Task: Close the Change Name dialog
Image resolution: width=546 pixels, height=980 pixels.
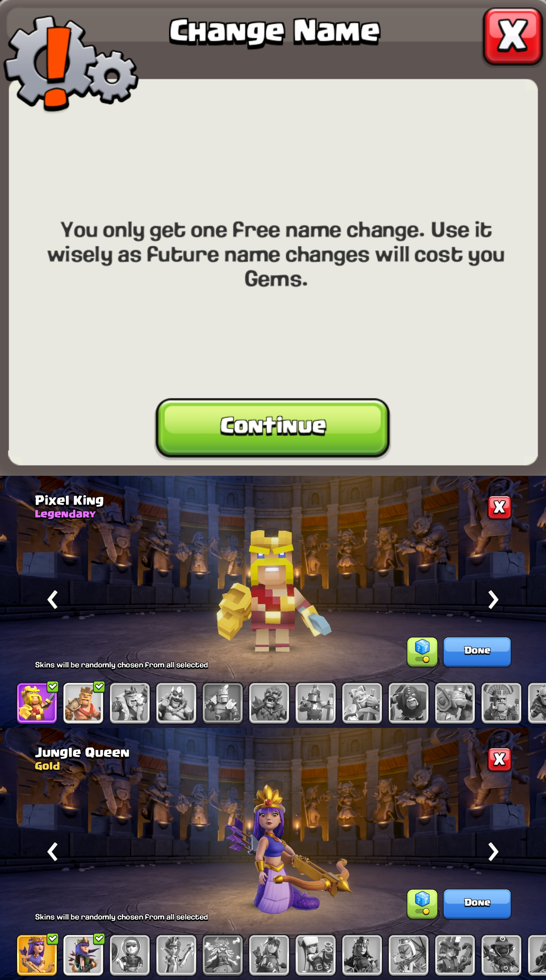Action: click(513, 36)
